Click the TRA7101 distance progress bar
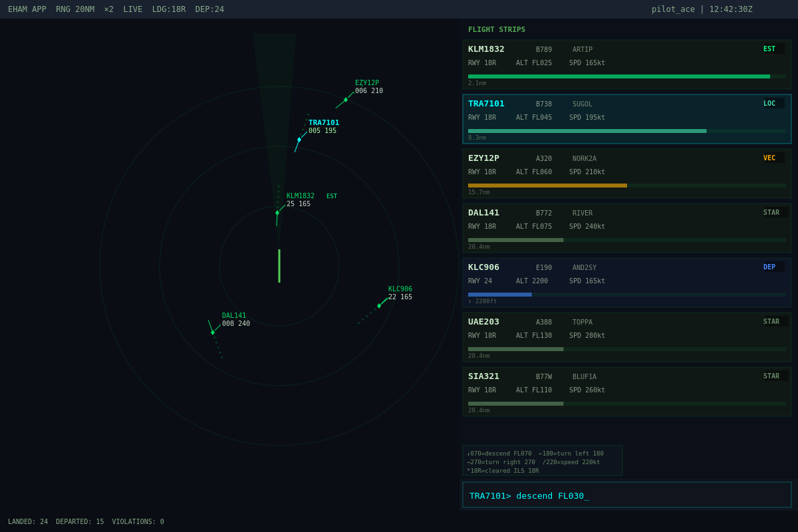This screenshot has height=532, width=798. coord(627,131)
